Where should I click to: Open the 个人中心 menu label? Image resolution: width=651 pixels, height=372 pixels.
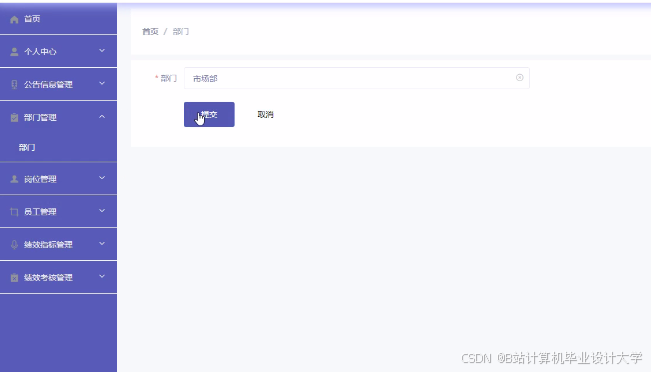(x=40, y=51)
